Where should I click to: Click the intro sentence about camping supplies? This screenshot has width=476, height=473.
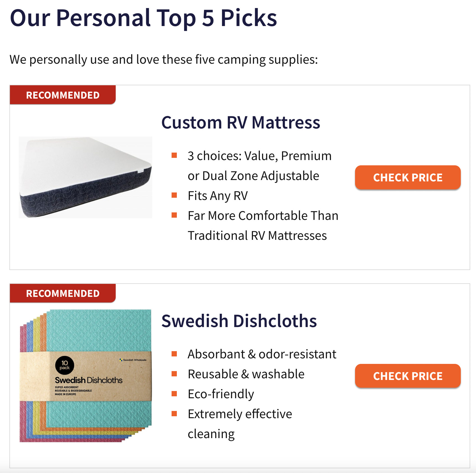pyautogui.click(x=164, y=59)
